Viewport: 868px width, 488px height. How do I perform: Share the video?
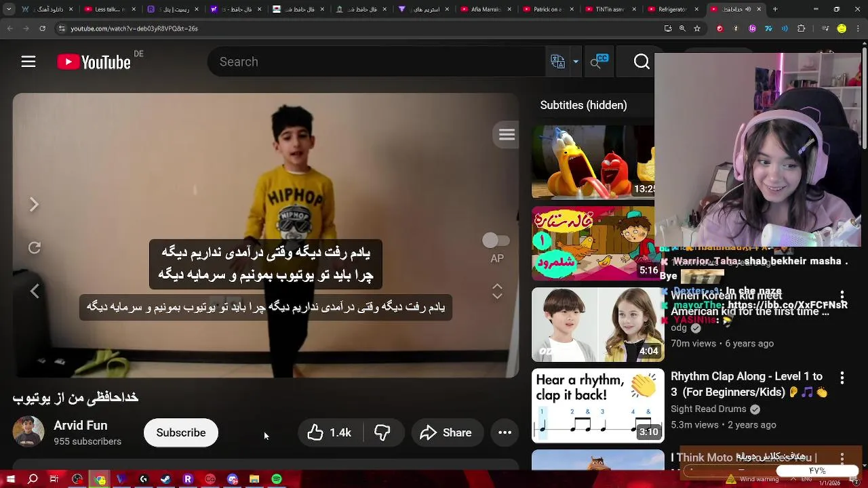click(446, 432)
